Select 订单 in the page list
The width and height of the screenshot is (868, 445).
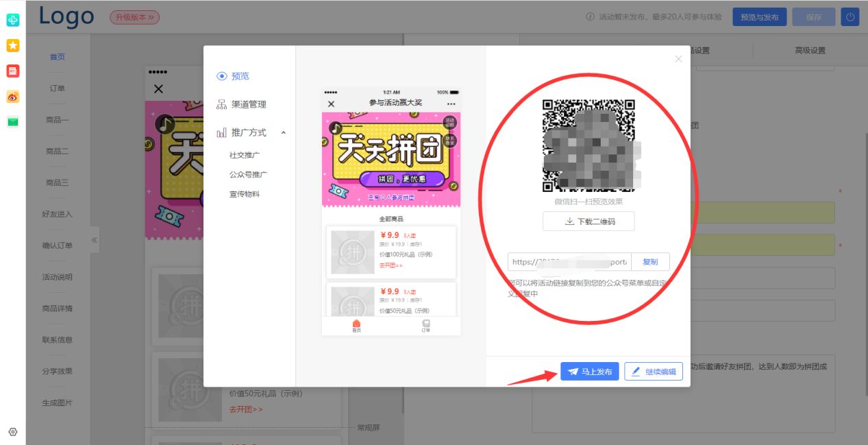click(58, 88)
